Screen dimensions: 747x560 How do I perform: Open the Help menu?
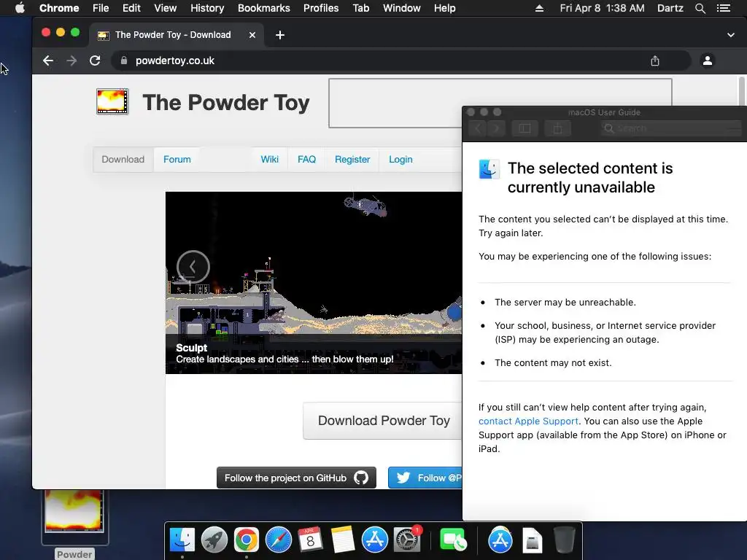(444, 8)
